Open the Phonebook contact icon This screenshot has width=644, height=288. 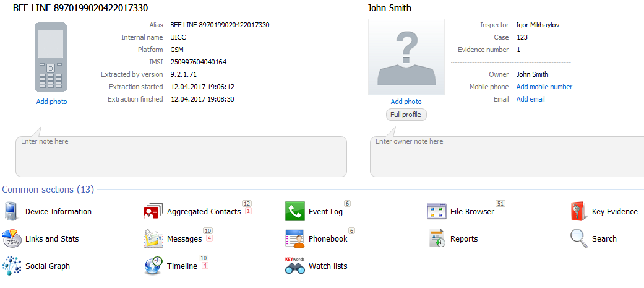295,238
